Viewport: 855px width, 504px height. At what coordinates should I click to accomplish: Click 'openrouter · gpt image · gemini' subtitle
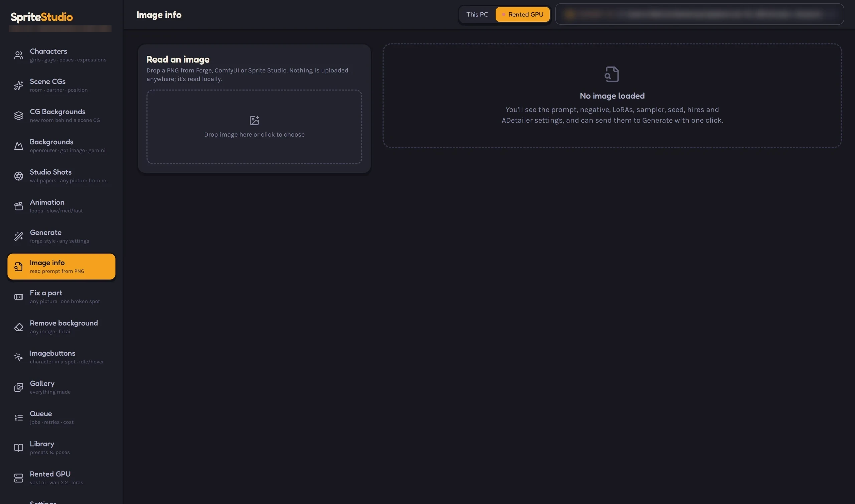pyautogui.click(x=67, y=150)
